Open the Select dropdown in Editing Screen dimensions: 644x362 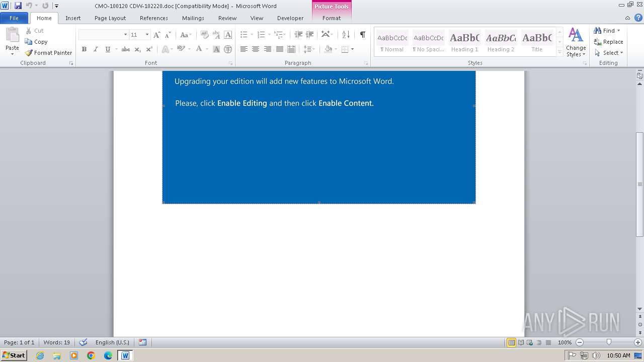[609, 53]
